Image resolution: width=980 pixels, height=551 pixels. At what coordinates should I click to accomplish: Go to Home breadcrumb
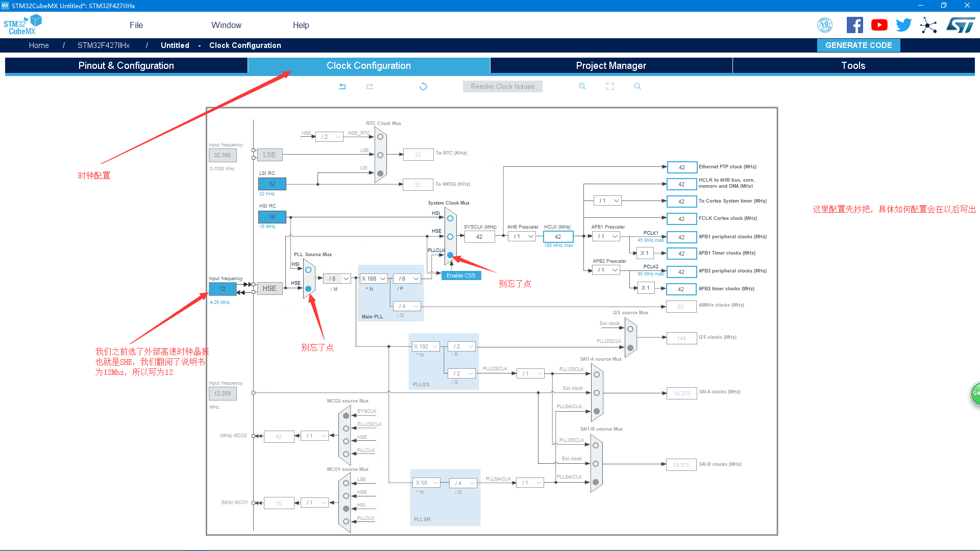(39, 45)
